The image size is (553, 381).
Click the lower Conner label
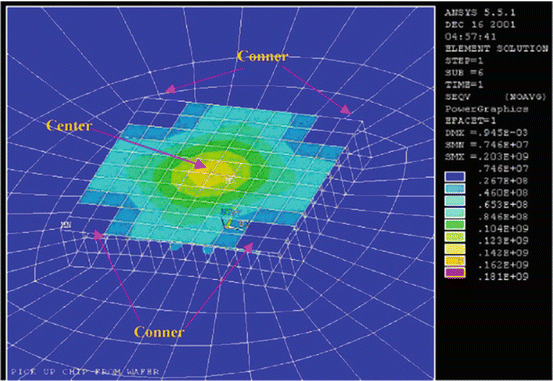[x=159, y=332]
